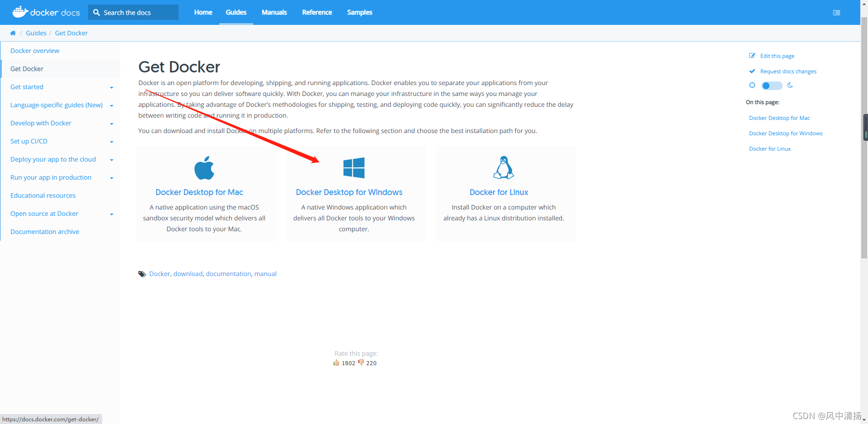Click the download tag link

188,274
